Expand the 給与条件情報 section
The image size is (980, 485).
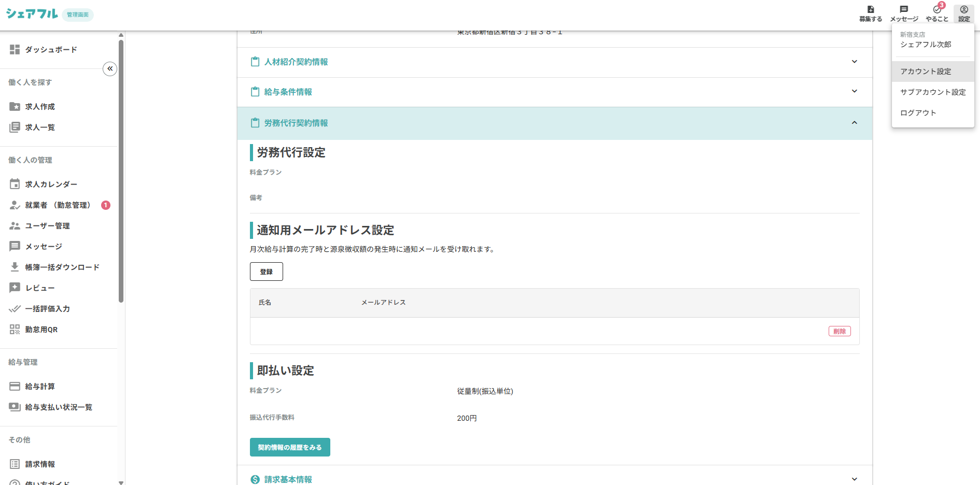pos(554,92)
